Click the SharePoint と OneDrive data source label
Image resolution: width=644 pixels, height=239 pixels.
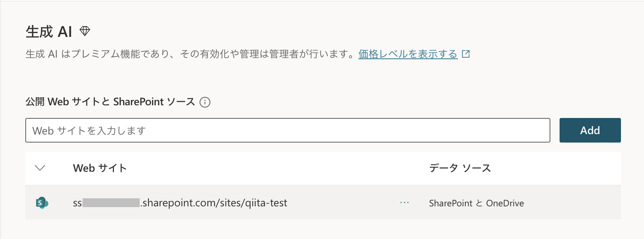tap(477, 203)
